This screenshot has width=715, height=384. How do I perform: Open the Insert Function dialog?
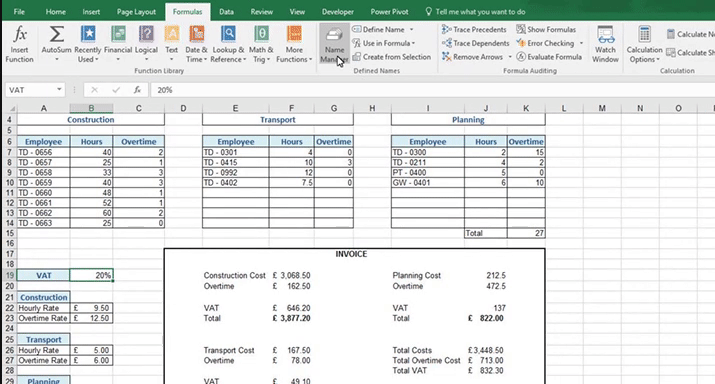pos(19,44)
